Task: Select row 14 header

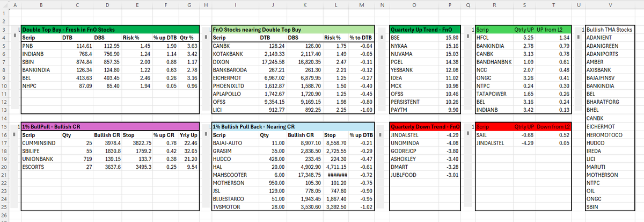Action: 4,117
